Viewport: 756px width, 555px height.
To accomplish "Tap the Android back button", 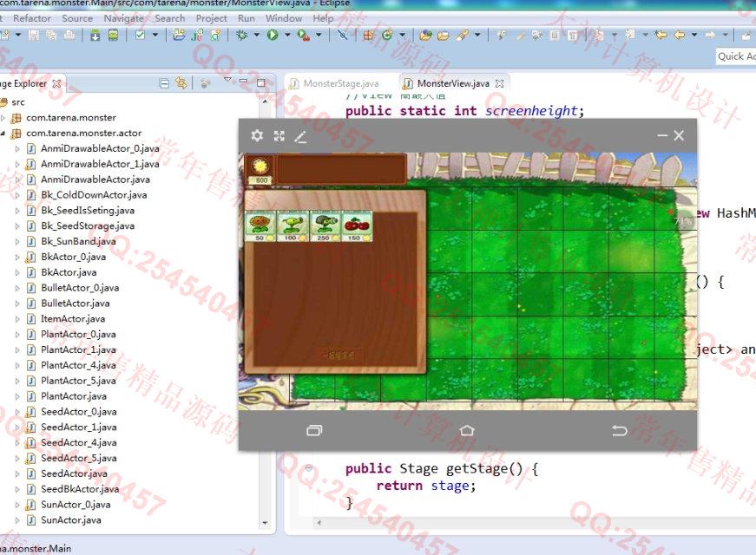I will (620, 430).
